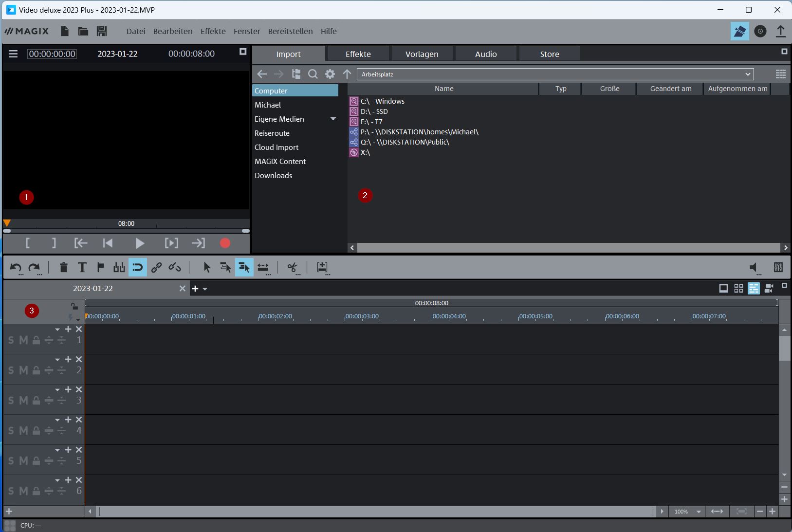Click the set marker flag icon
This screenshot has height=532, width=792.
[x=100, y=267]
